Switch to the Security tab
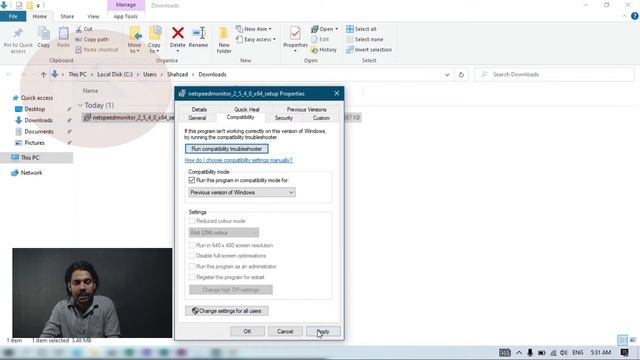The image size is (640, 360). 284,118
